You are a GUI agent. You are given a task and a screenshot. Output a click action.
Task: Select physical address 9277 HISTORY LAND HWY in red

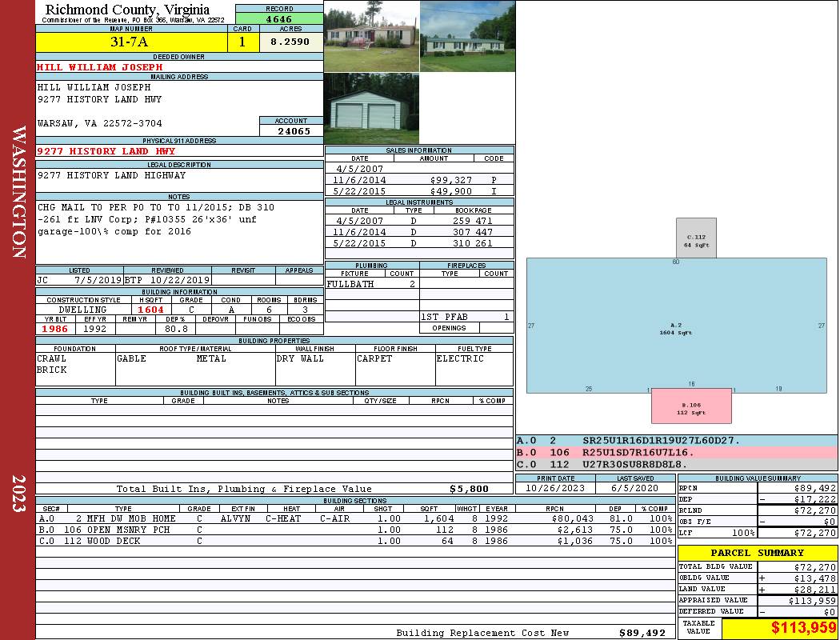(106, 151)
